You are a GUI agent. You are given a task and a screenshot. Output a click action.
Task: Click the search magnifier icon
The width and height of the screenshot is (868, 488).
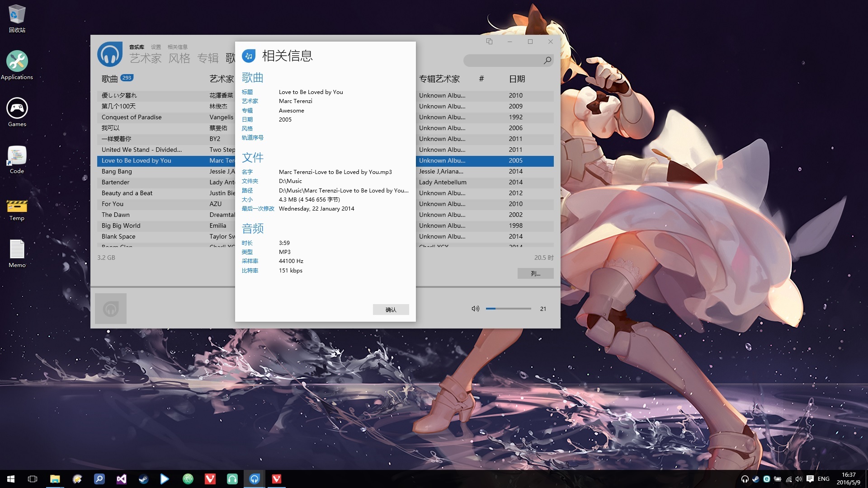pos(547,60)
